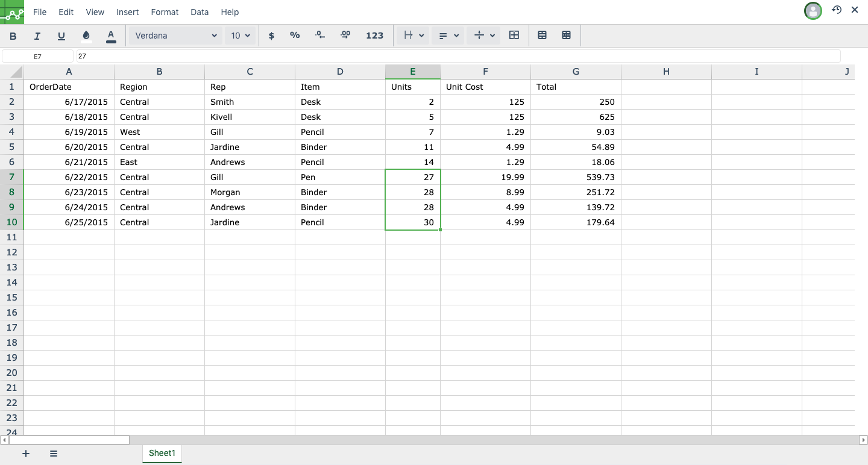
Task: Click the decrease decimal places icon
Action: 320,36
